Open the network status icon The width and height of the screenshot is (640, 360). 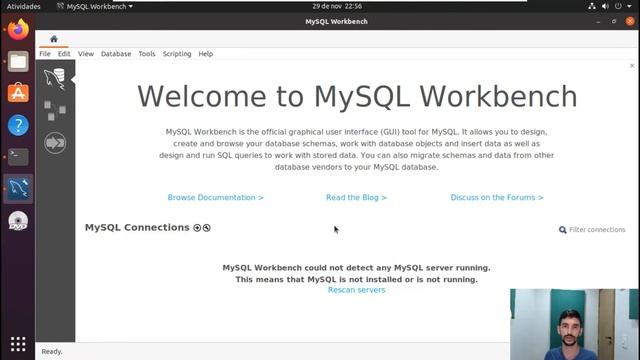click(592, 6)
